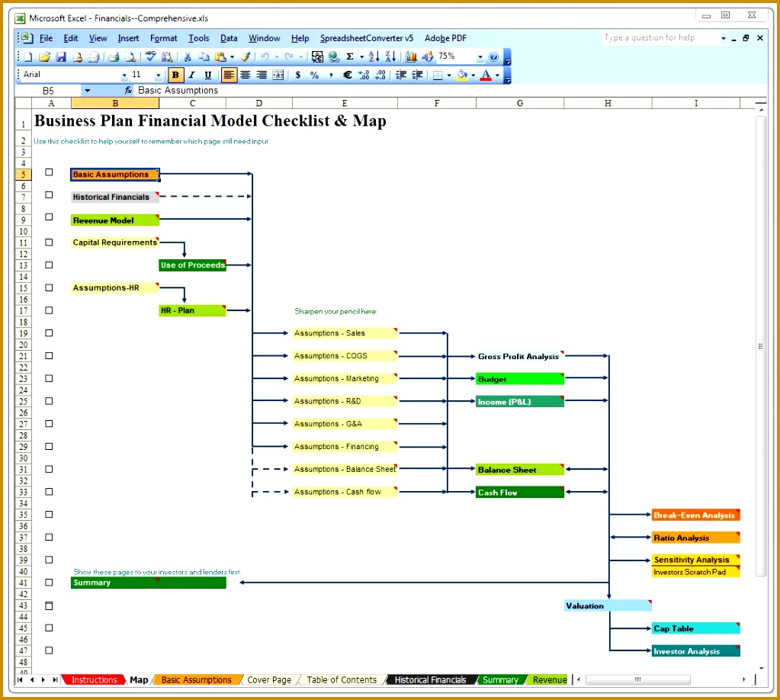Image resolution: width=780 pixels, height=700 pixels.
Task: Run the spelling checker
Action: click(x=151, y=56)
